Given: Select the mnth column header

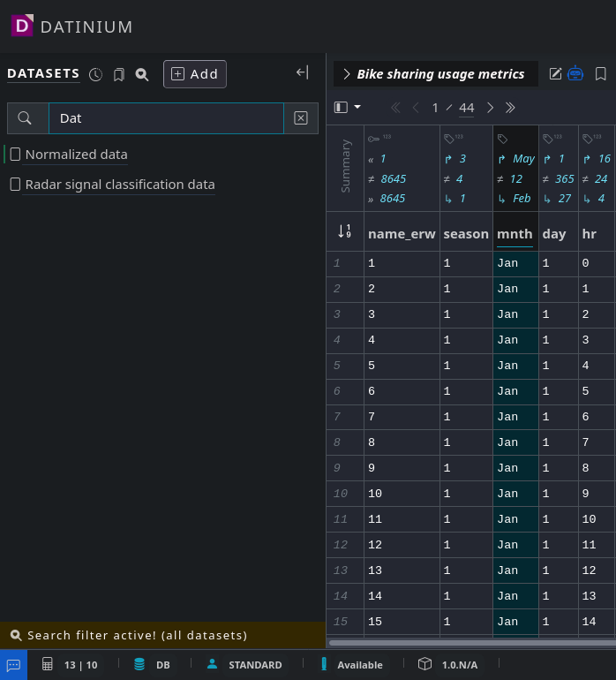Looking at the screenshot, I should pyautogui.click(x=515, y=234).
